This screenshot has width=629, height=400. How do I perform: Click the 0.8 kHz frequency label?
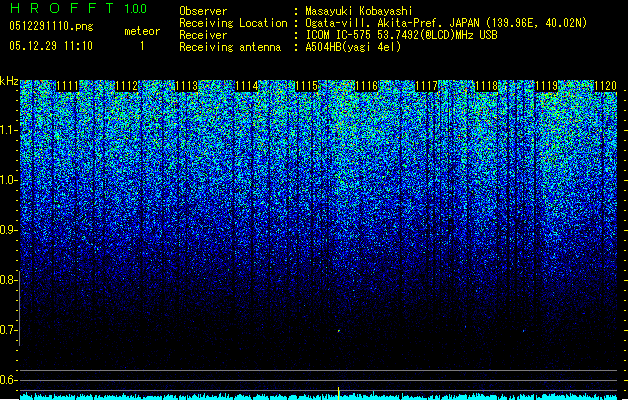(8, 280)
